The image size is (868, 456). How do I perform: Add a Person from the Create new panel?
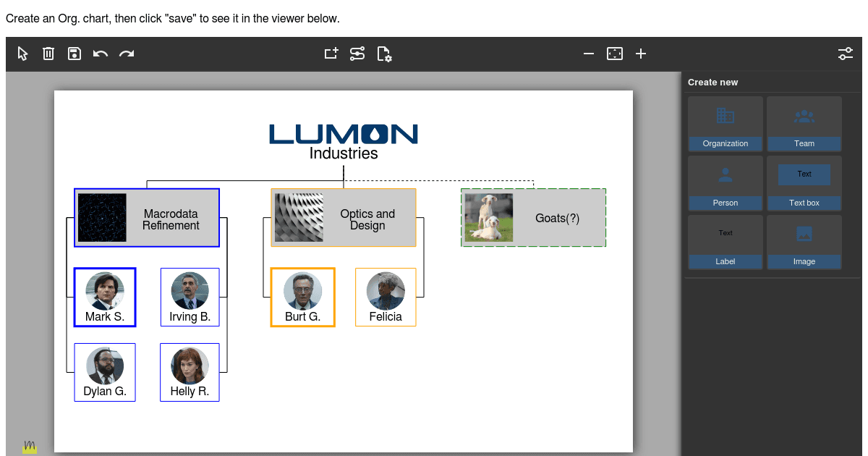[725, 182]
